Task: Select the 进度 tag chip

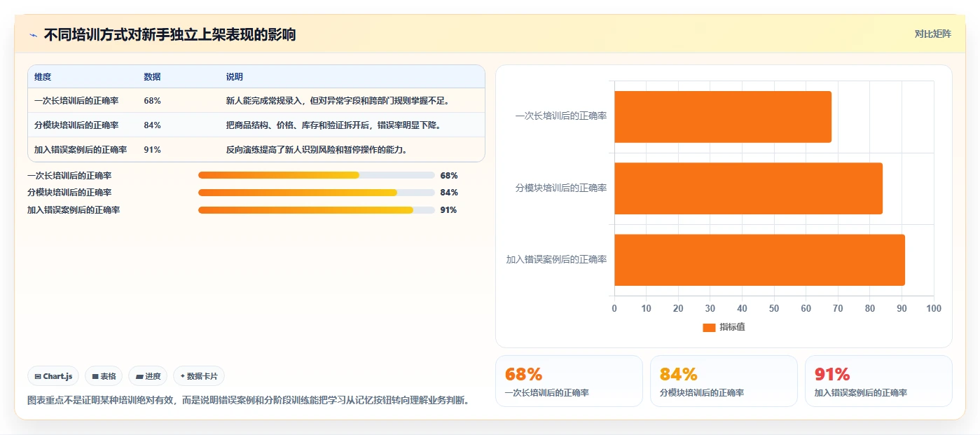Action: pos(148,376)
